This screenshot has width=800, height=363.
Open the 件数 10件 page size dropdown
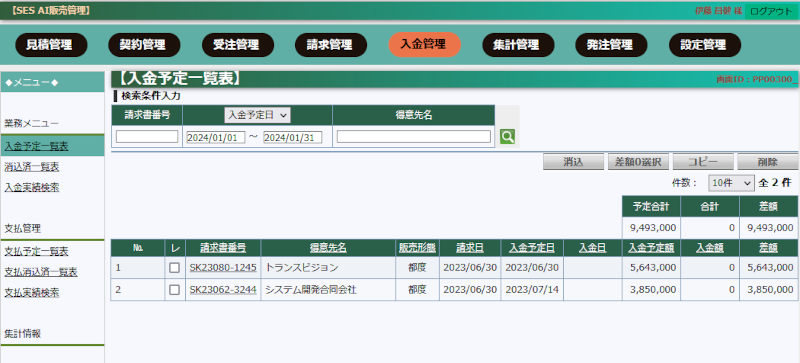[731, 183]
